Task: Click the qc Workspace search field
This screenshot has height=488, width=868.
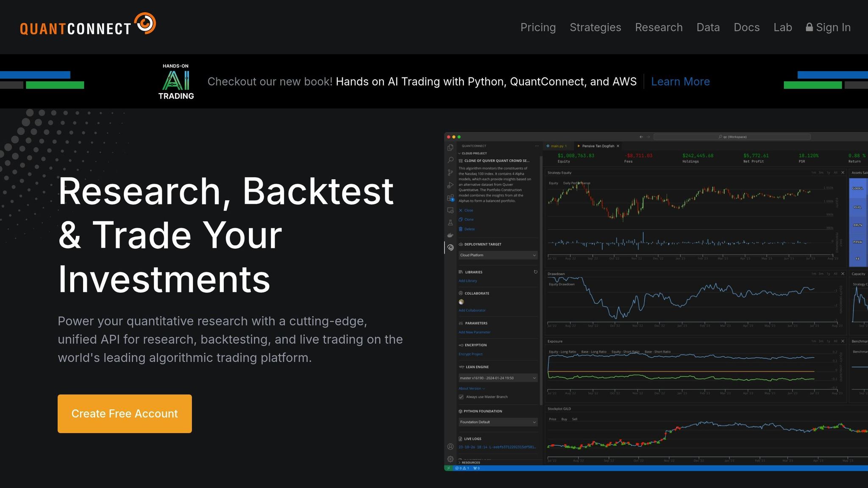Action: coord(732,137)
